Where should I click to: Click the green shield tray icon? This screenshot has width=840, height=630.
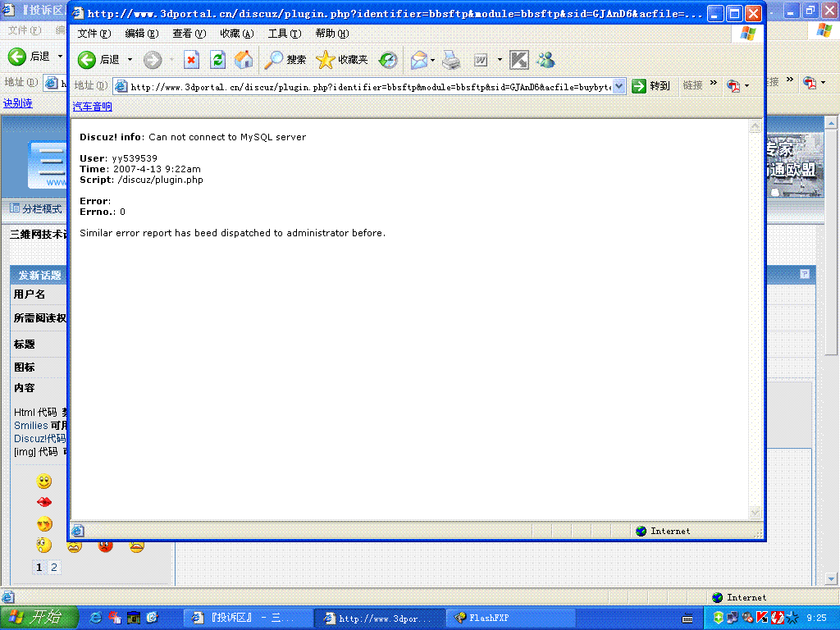tap(719, 618)
